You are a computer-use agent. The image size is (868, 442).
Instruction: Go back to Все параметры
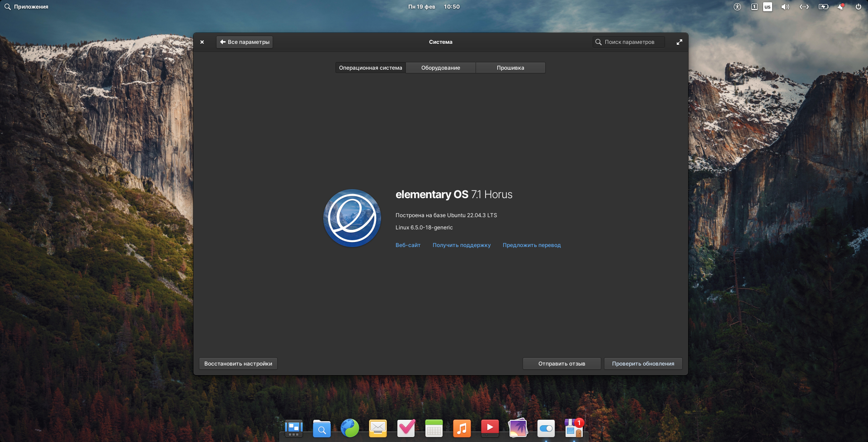(245, 42)
